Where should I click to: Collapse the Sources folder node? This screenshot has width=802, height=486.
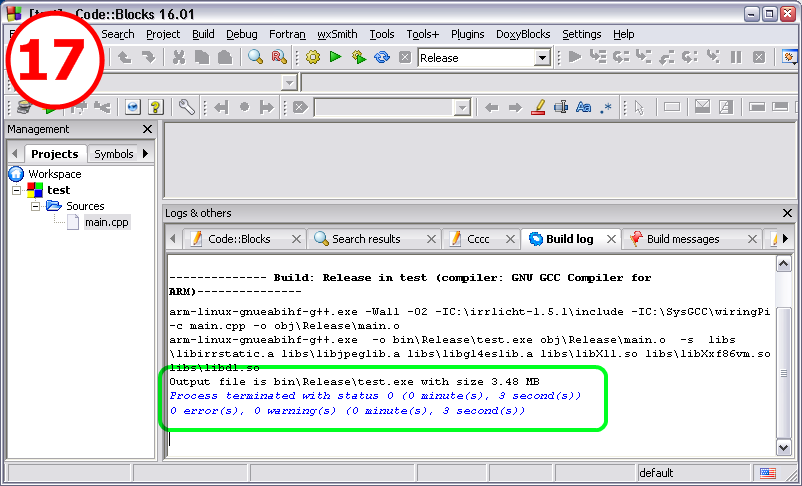point(35,206)
